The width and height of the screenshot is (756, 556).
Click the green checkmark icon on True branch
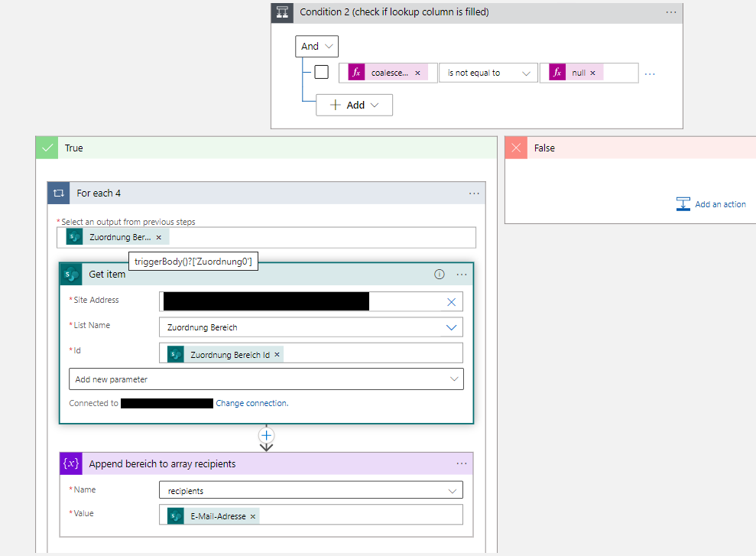point(47,148)
